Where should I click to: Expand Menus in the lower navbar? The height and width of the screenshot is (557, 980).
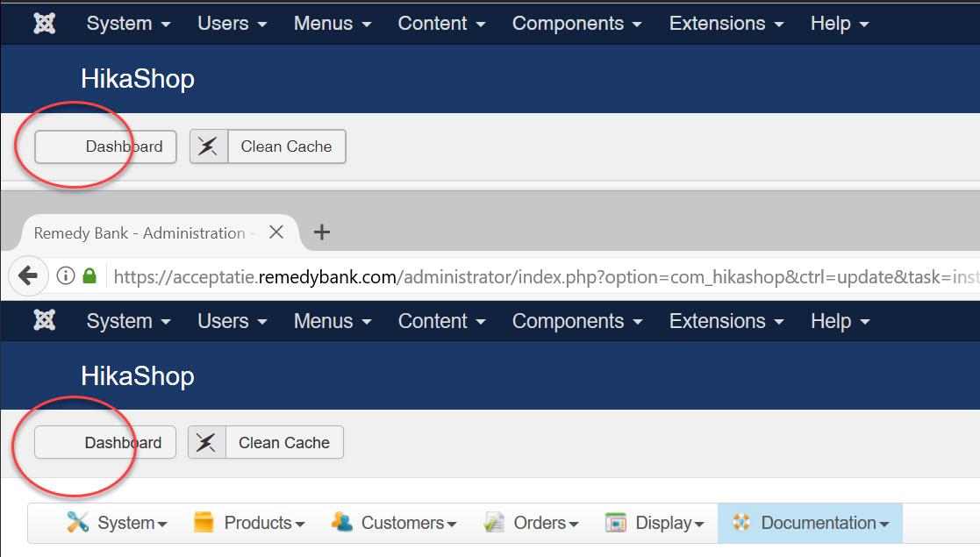coord(333,321)
